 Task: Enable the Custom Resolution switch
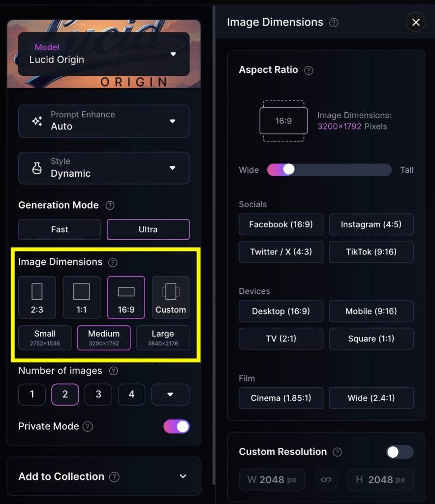400,452
